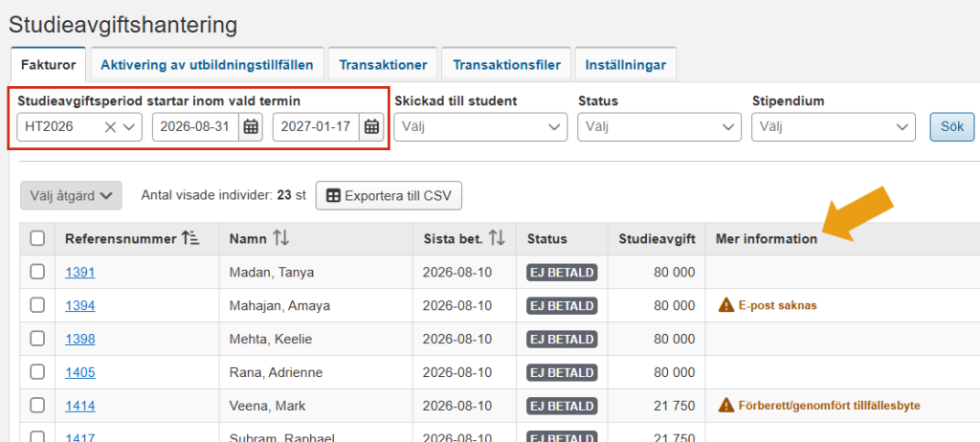Open Aktivering av utbildningstillfällen tab
This screenshot has height=442, width=980.
(x=207, y=65)
